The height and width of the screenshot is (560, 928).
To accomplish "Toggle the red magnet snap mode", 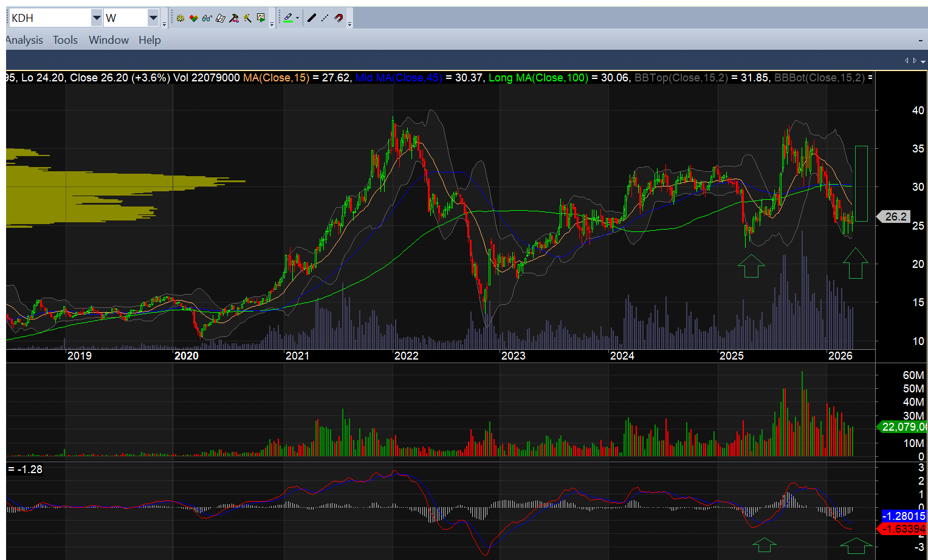I will 339,18.
